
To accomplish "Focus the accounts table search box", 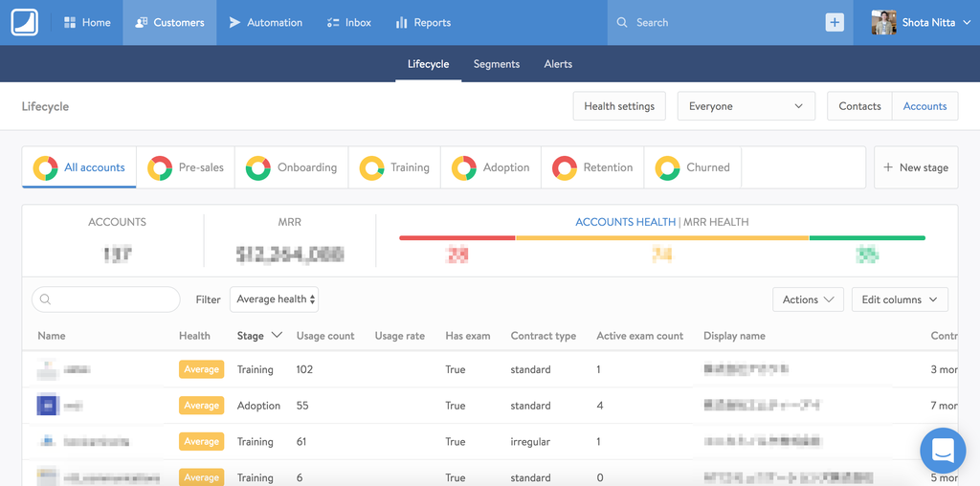I will point(105,299).
